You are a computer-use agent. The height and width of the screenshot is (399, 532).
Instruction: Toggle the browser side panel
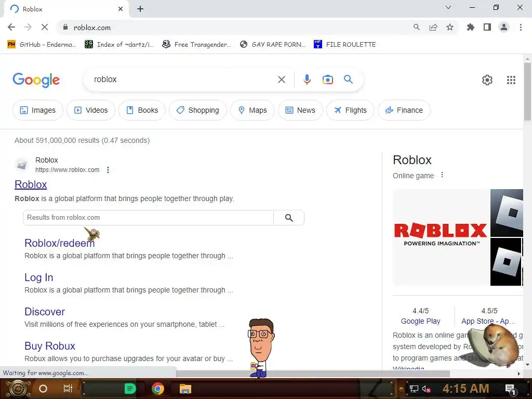click(487, 27)
